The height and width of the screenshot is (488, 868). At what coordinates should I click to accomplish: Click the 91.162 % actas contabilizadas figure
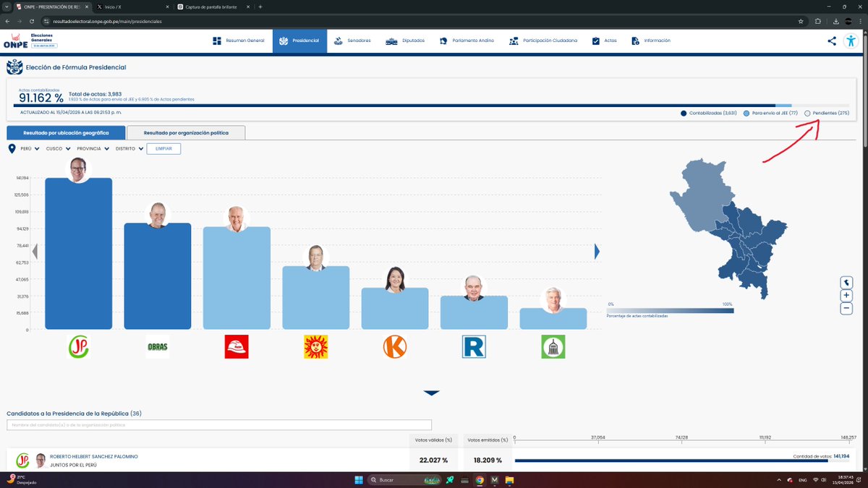click(x=41, y=98)
